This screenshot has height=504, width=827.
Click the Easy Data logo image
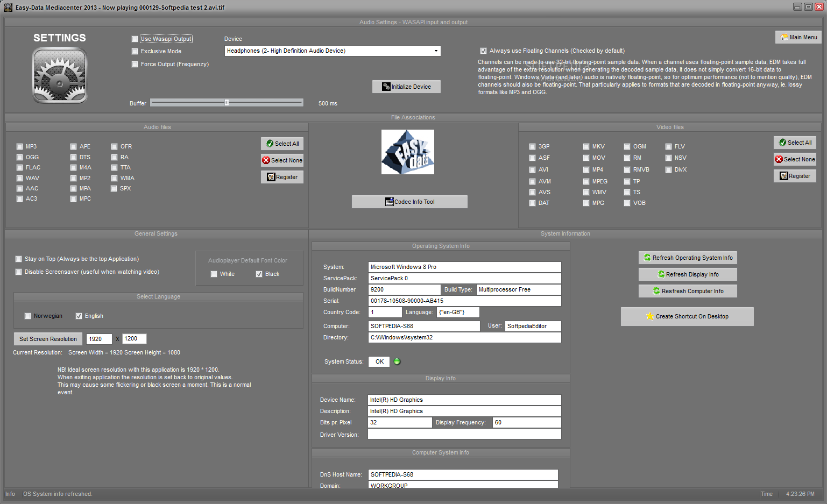(408, 152)
